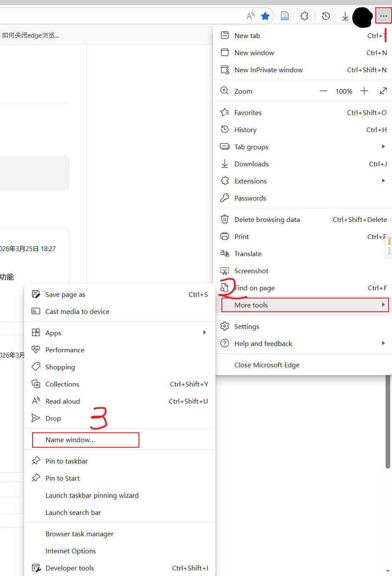Open the blue document reader icon in toolbar
The width and height of the screenshot is (392, 576).
284,16
